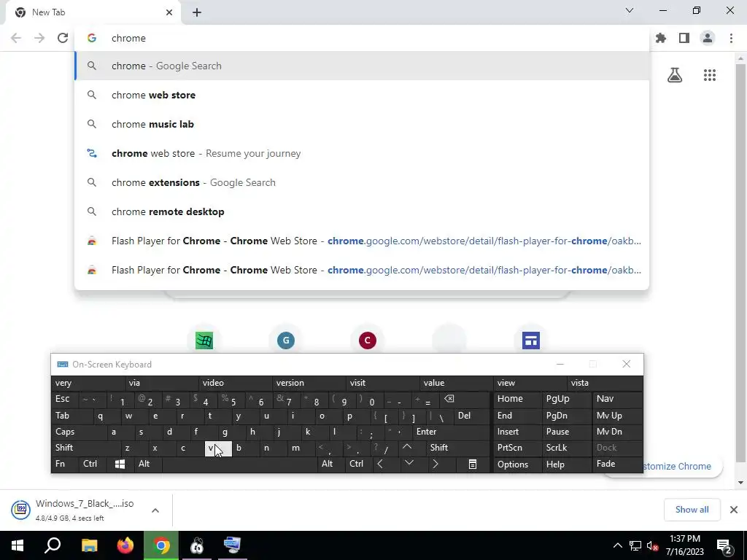The width and height of the screenshot is (747, 560).
Task: Expand the Windows_7_Black iso download options
Action: pos(155,510)
